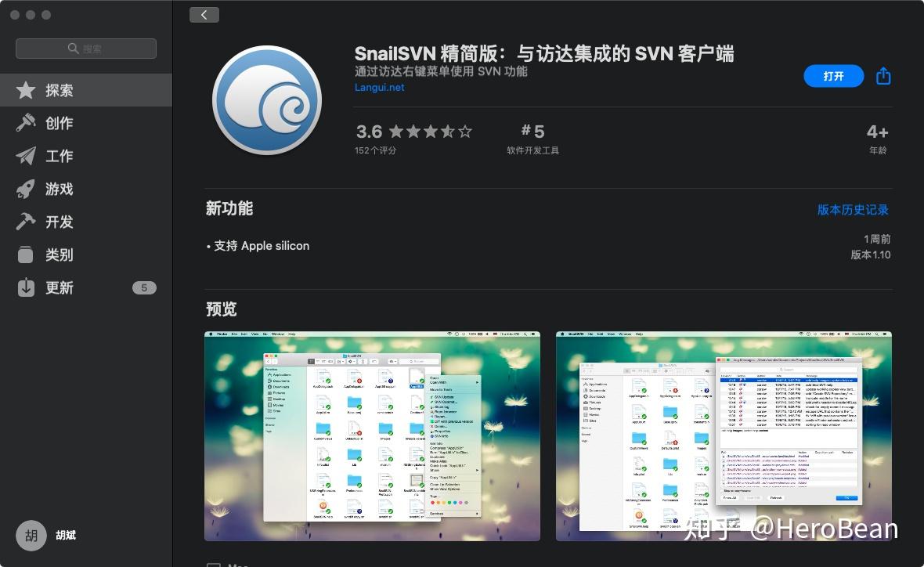The height and width of the screenshot is (567, 924).
Task: Open the 类别 sidebar icon
Action: point(25,255)
